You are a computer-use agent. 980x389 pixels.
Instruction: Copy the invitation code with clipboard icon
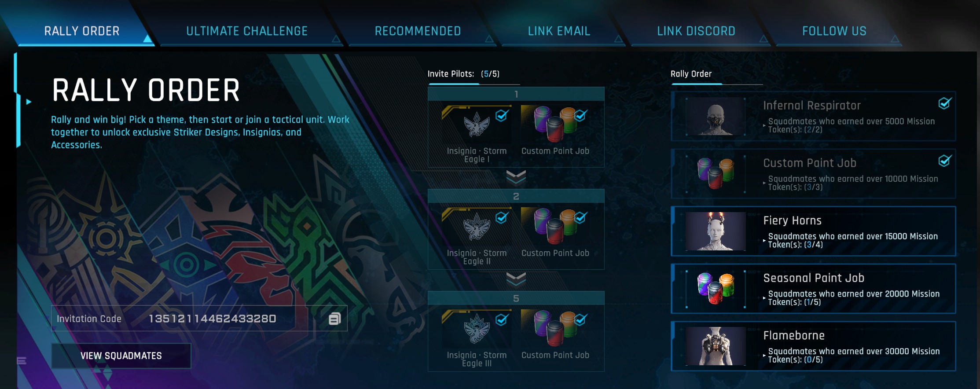coord(335,319)
